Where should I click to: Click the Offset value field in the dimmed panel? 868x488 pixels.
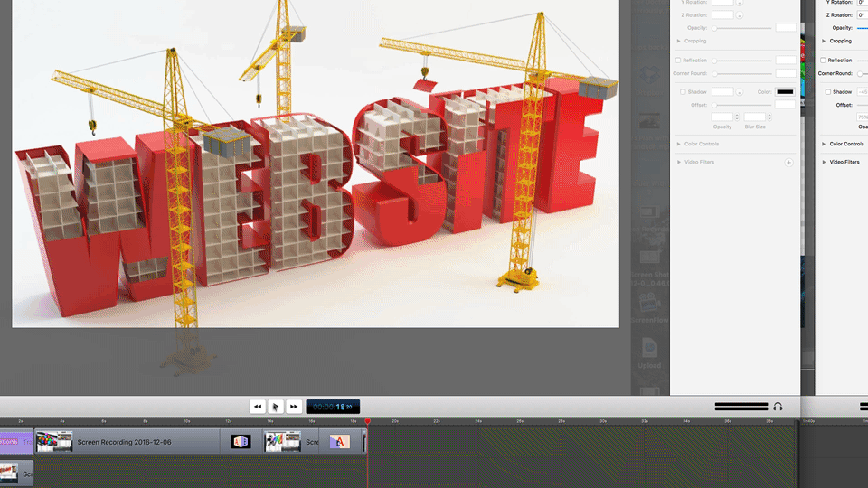point(786,105)
